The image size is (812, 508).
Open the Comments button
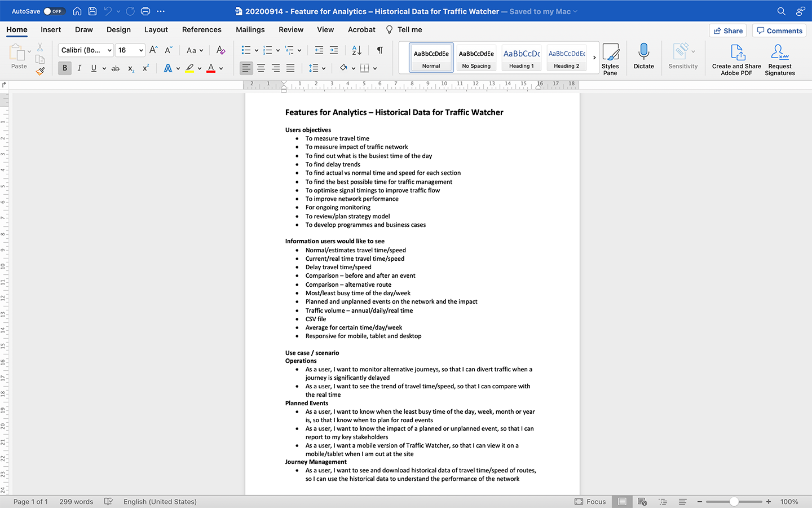click(x=779, y=30)
